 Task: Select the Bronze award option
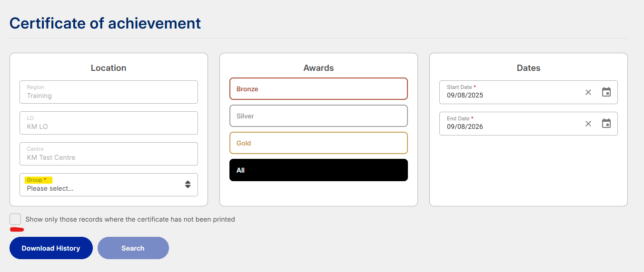[x=318, y=89]
